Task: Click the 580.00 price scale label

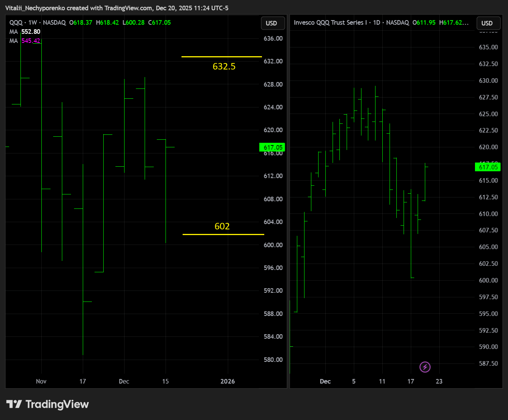Action: (273, 360)
